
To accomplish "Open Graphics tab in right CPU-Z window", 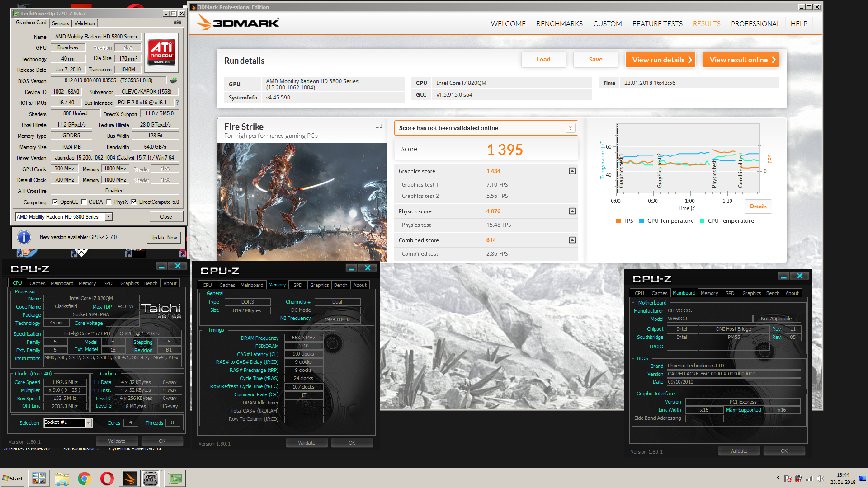I will (x=751, y=293).
